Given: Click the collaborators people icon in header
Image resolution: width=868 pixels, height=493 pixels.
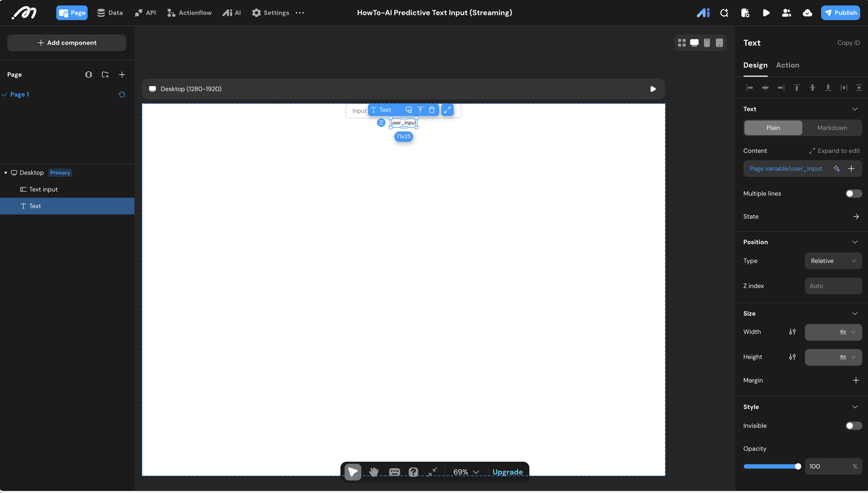Looking at the screenshot, I should click(x=786, y=13).
